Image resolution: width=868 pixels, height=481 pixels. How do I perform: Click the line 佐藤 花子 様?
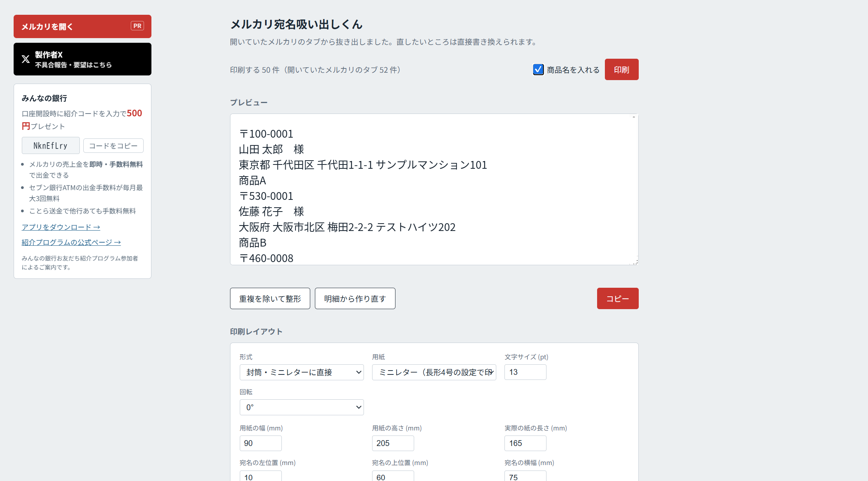(x=271, y=212)
